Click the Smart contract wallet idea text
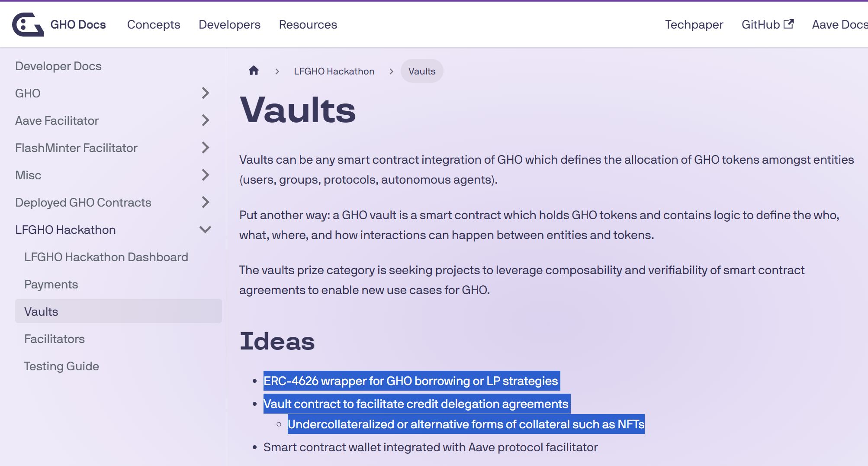 click(431, 447)
